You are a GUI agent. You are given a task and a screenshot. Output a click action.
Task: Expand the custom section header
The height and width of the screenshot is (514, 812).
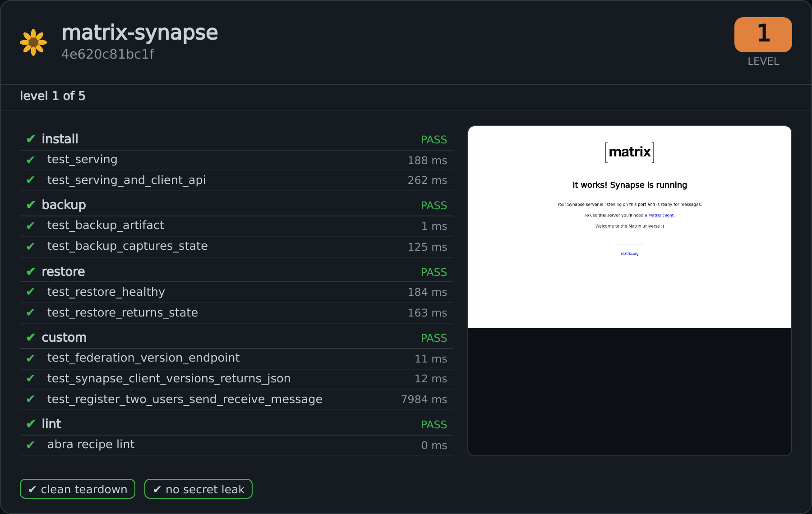pyautogui.click(x=236, y=337)
